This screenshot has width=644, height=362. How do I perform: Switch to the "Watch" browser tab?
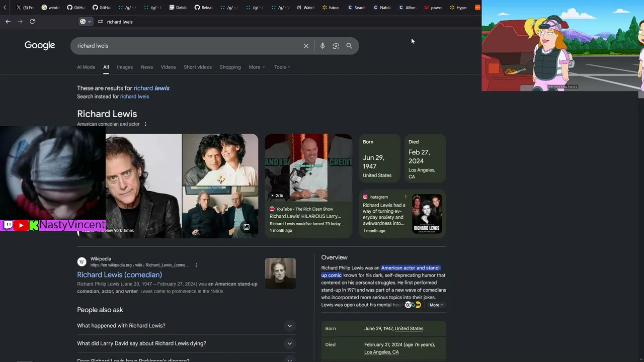(x=306, y=8)
